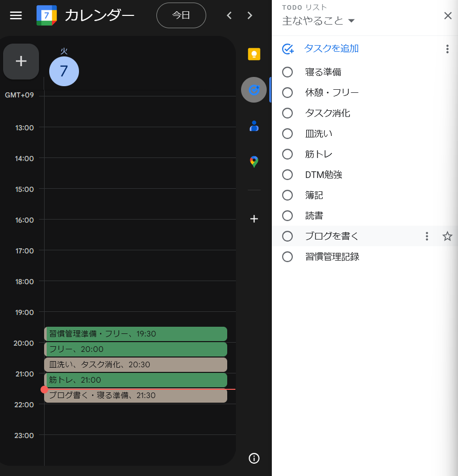The height and width of the screenshot is (476, 458).
Task: Go to the next day with the right chevron
Action: click(x=250, y=15)
